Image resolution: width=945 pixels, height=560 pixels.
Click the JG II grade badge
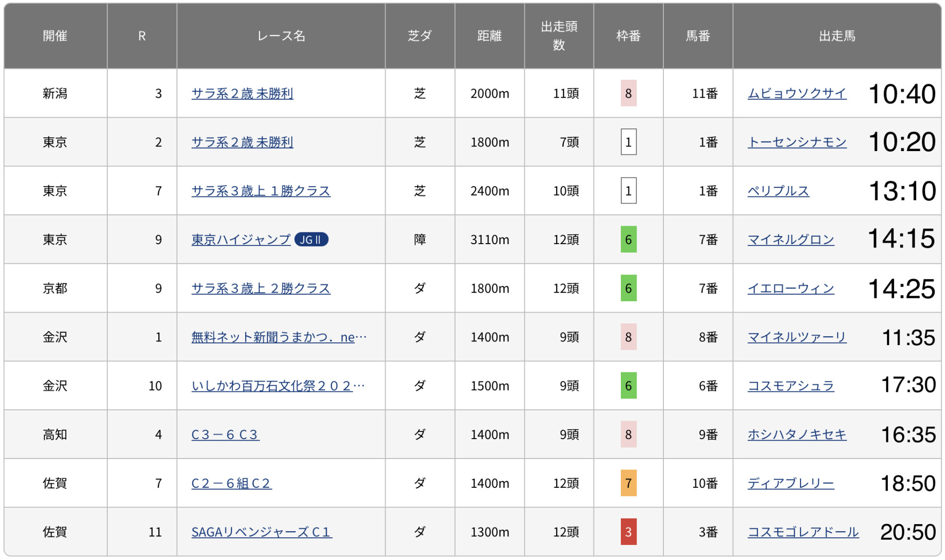pyautogui.click(x=311, y=240)
